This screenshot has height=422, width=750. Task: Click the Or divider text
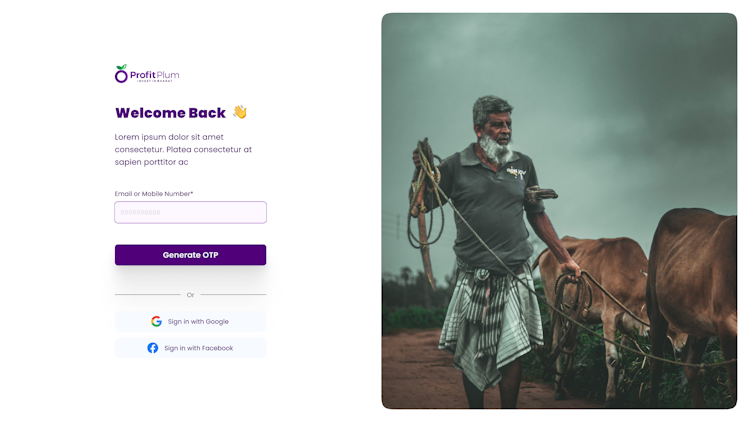point(190,295)
